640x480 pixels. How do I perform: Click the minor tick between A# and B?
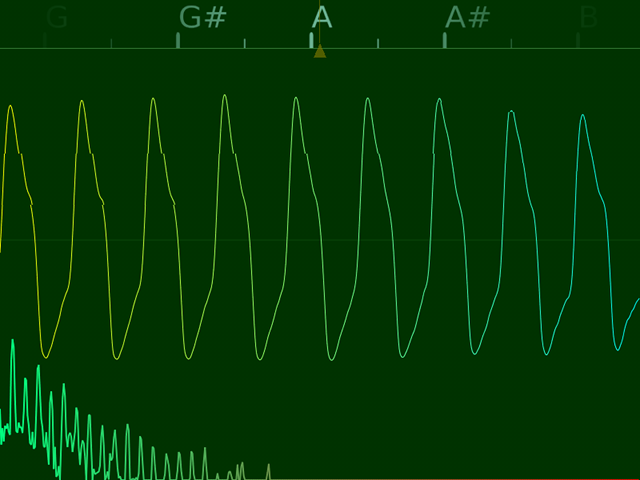[x=511, y=43]
